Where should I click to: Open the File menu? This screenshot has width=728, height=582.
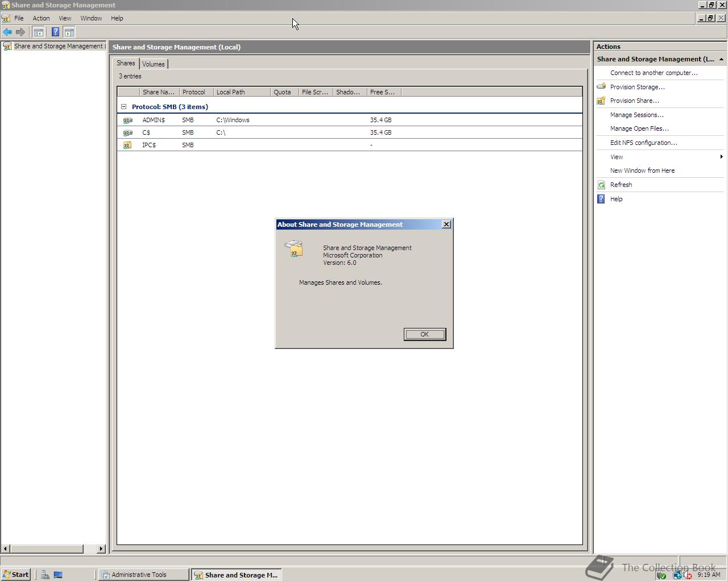click(19, 18)
